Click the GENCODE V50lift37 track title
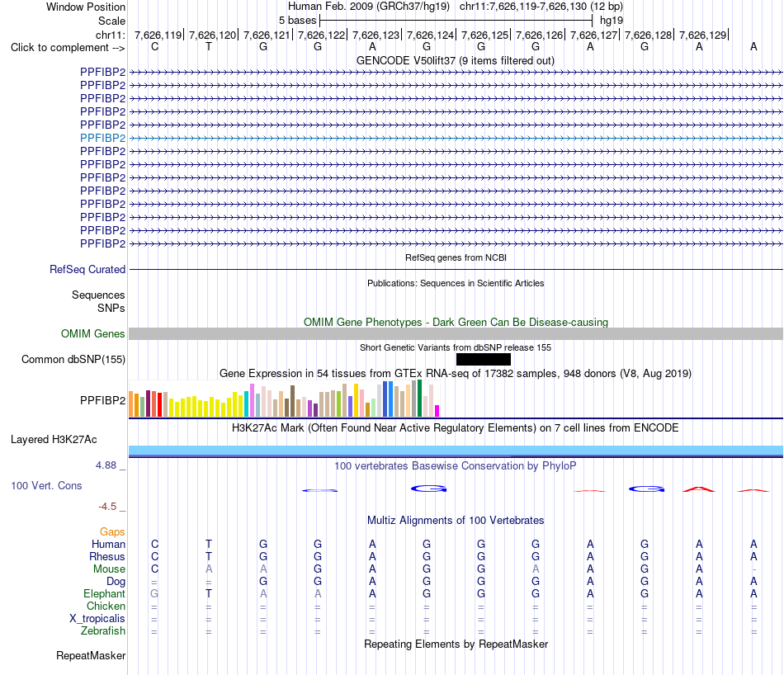This screenshot has width=784, height=675. [455, 60]
